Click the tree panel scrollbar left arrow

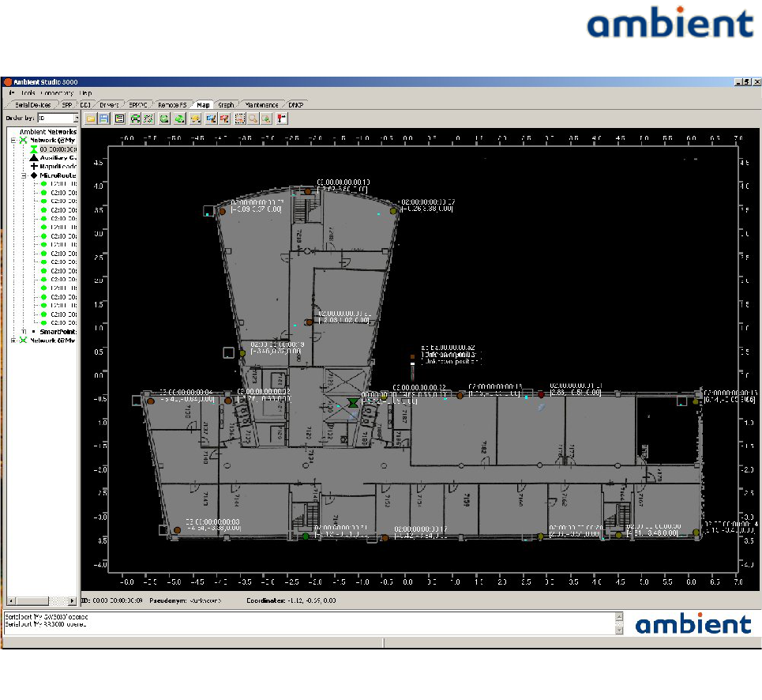11,600
